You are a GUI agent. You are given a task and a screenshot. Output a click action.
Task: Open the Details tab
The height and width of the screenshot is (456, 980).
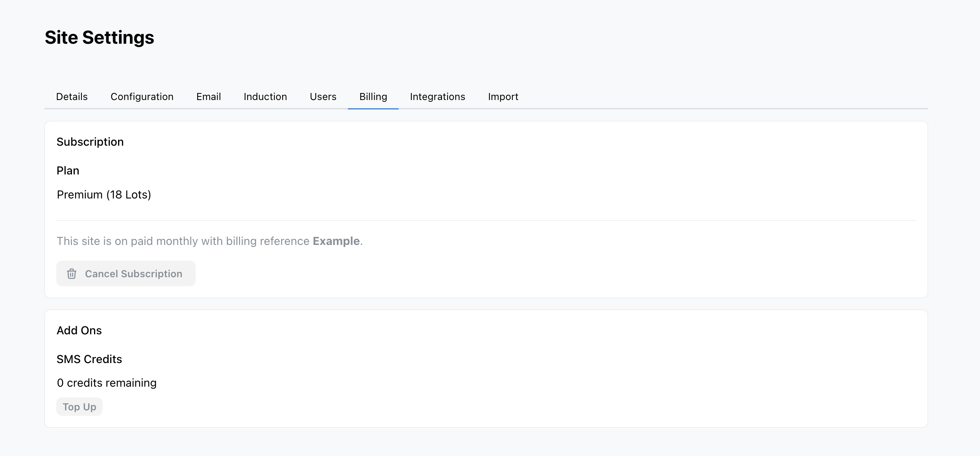pos(72,97)
